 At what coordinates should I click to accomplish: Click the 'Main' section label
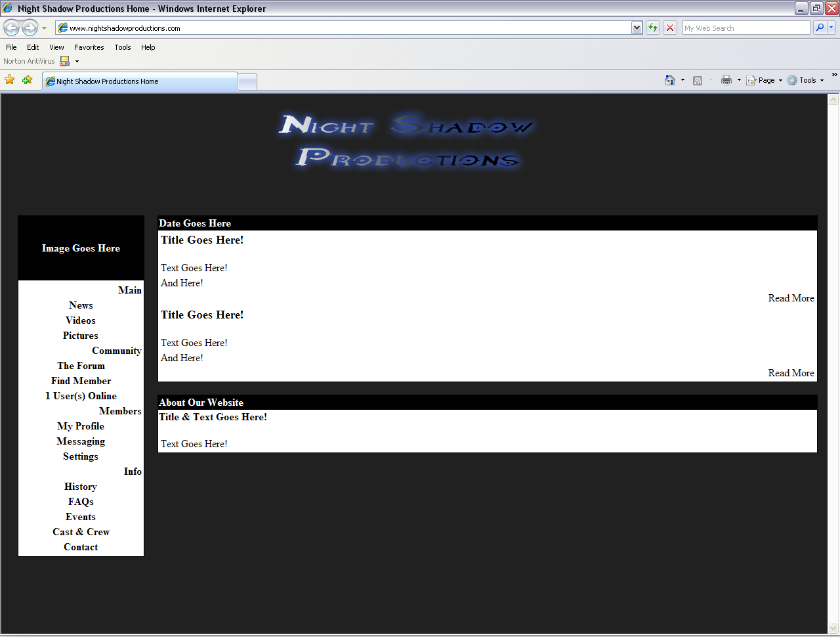pyautogui.click(x=130, y=290)
